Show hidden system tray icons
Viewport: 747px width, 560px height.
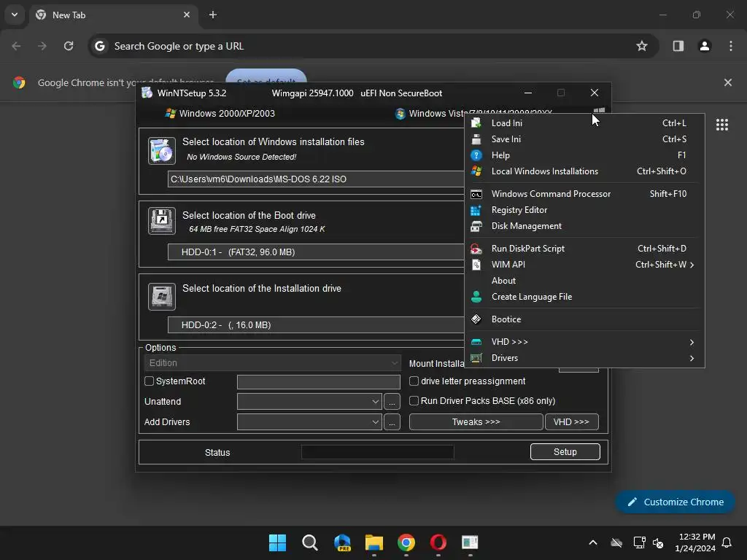[x=592, y=542]
